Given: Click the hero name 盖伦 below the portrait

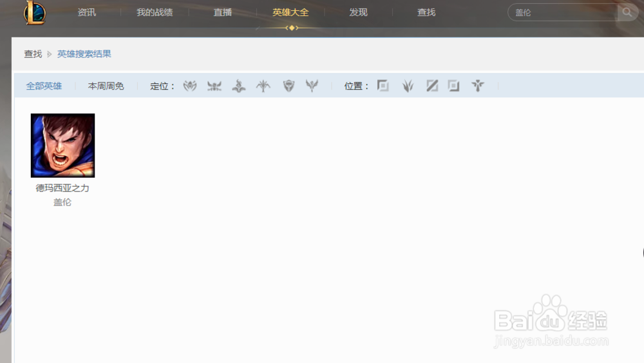Looking at the screenshot, I should click(62, 202).
